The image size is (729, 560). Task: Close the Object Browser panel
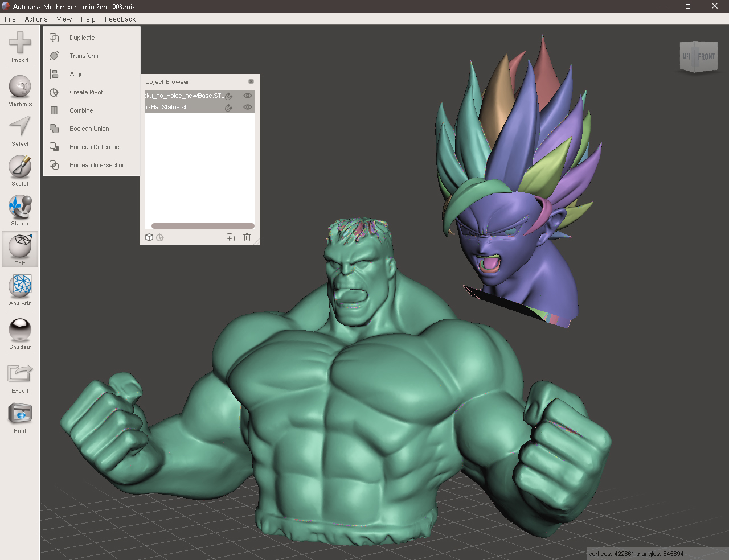[x=251, y=81]
